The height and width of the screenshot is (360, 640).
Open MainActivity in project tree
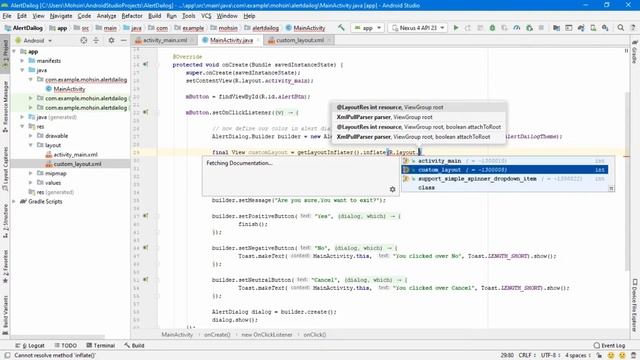(69, 89)
